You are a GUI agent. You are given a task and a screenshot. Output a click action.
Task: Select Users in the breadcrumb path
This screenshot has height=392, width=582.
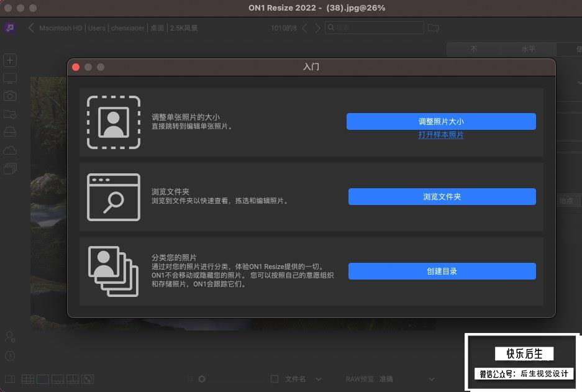click(96, 28)
